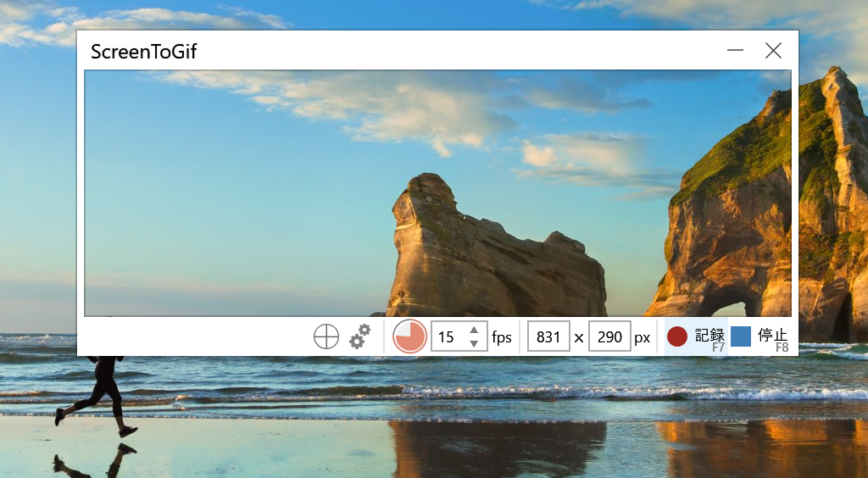
Task: Minimize the ScreenToGif window
Action: 735,50
